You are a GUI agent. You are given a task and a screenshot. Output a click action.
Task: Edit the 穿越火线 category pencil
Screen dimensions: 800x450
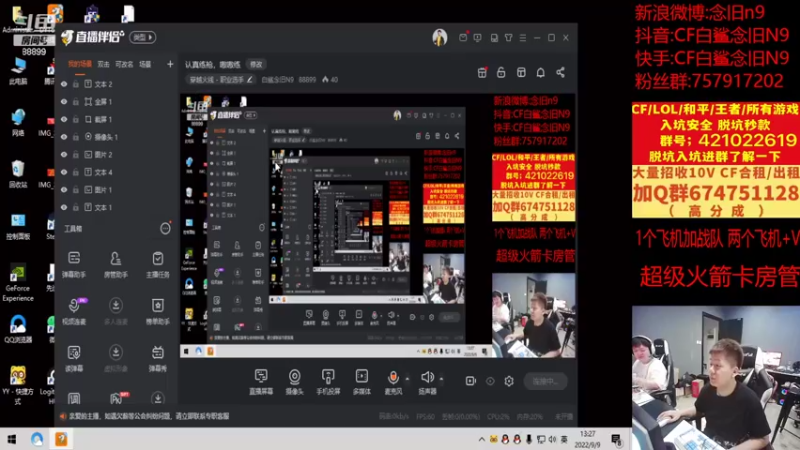(x=249, y=80)
